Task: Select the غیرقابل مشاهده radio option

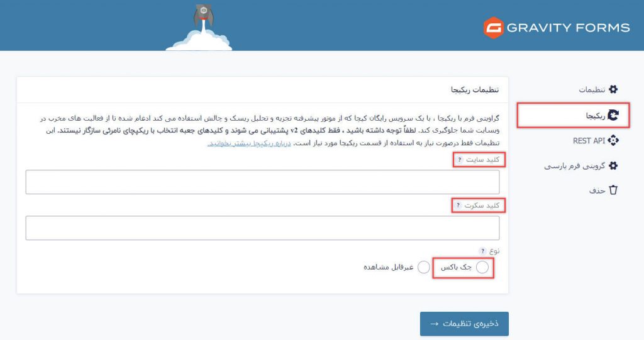Action: pos(423,267)
